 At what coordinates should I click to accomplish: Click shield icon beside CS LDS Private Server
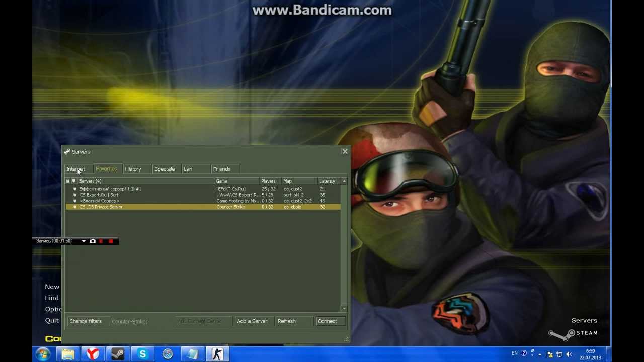[x=75, y=207]
